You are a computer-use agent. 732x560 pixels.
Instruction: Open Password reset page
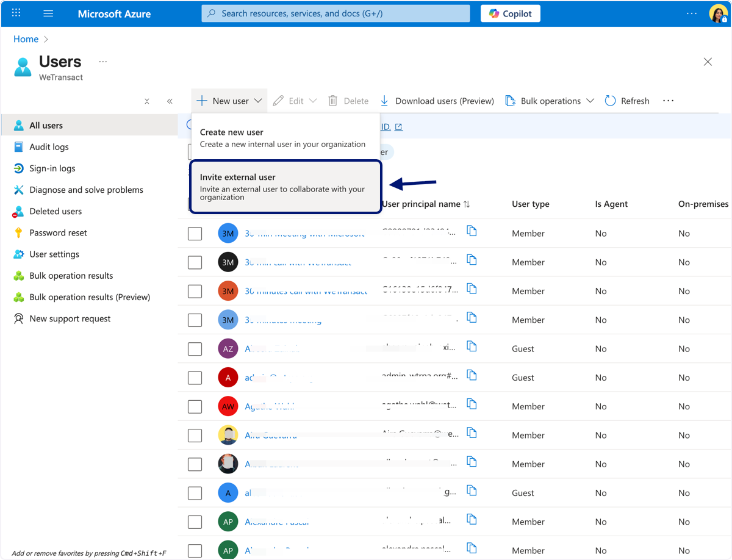tap(58, 232)
